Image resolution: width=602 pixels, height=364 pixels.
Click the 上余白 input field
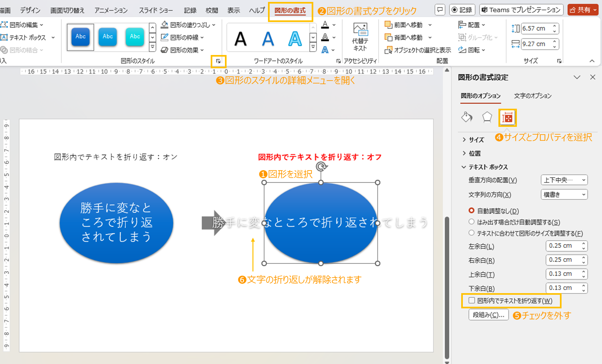(566, 274)
